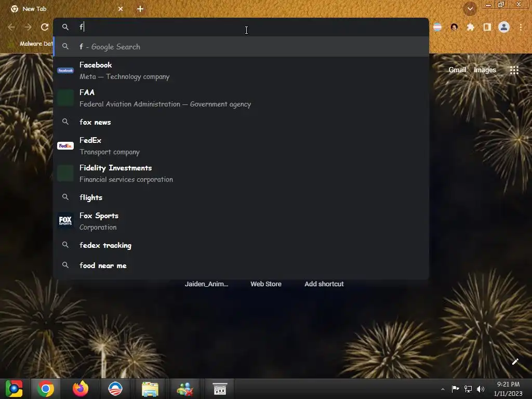This screenshot has width=532, height=399.
Task: Open the messenger people taskbar icon
Action: click(185, 389)
